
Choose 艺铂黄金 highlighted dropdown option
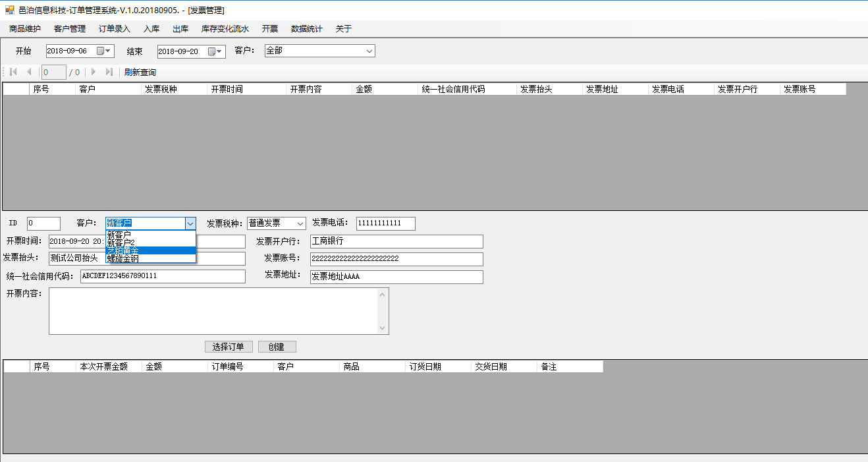(x=151, y=250)
